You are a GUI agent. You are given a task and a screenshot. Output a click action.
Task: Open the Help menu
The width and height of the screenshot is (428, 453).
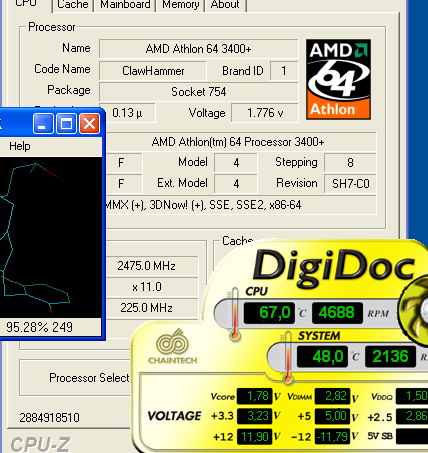20,146
